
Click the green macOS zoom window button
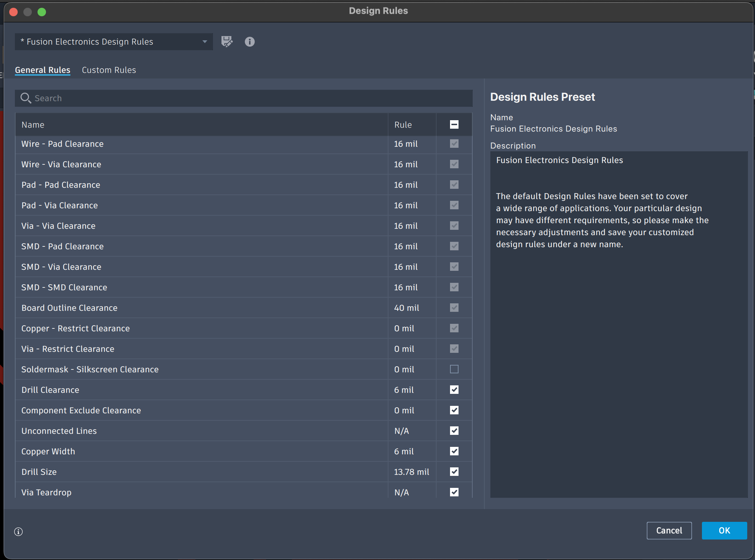42,12
